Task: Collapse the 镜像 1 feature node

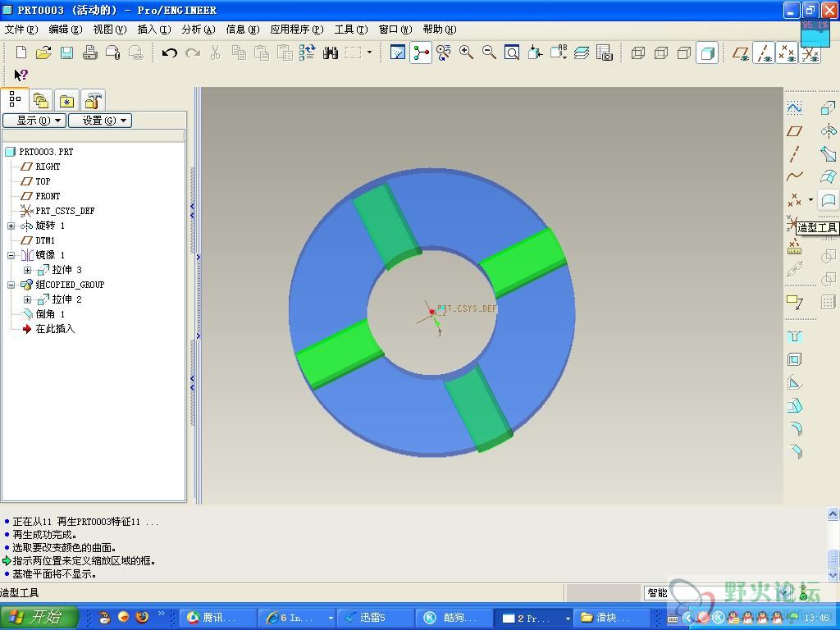Action: [x=11, y=255]
